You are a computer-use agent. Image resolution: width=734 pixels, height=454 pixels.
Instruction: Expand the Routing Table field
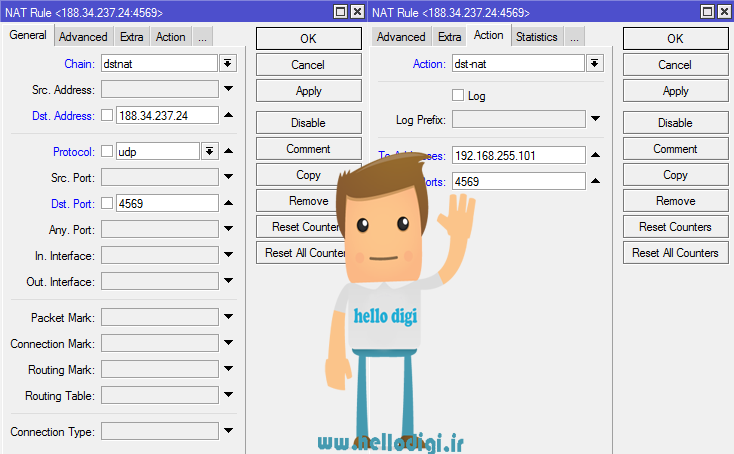(x=228, y=395)
